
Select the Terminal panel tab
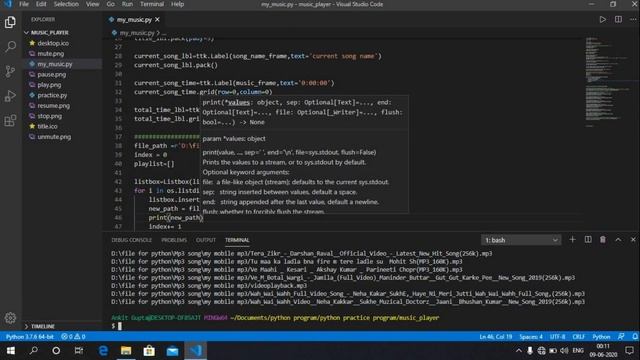237,240
